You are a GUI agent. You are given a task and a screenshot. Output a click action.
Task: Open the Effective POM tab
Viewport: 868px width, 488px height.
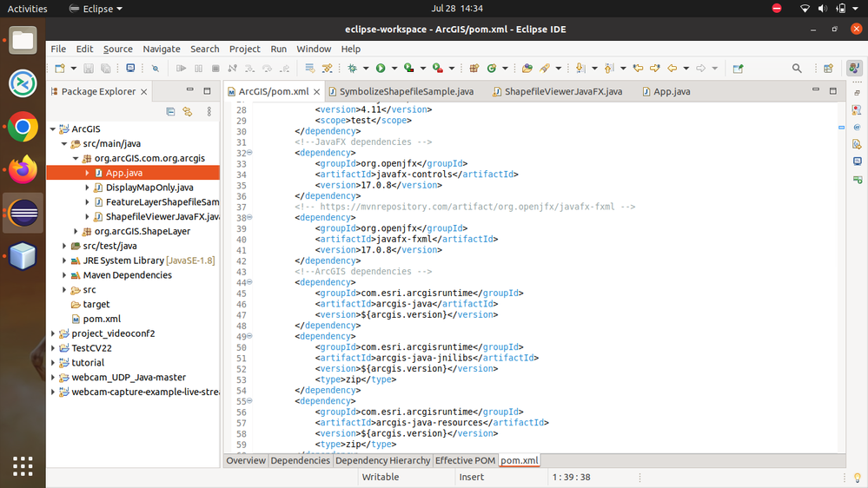tap(465, 460)
